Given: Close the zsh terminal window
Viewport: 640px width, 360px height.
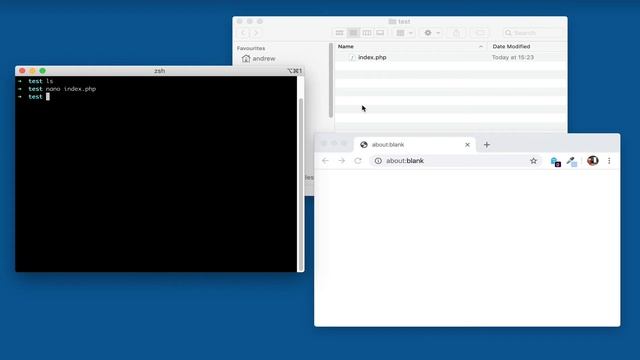Looking at the screenshot, I should pos(22,71).
